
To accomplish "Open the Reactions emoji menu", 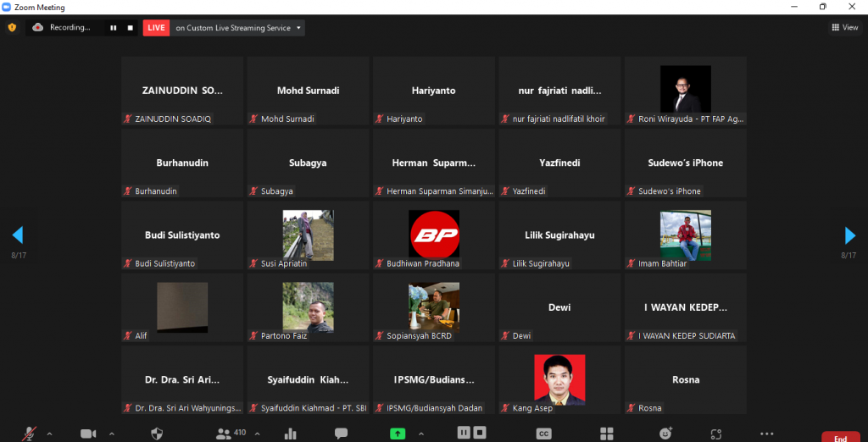I will tap(666, 434).
